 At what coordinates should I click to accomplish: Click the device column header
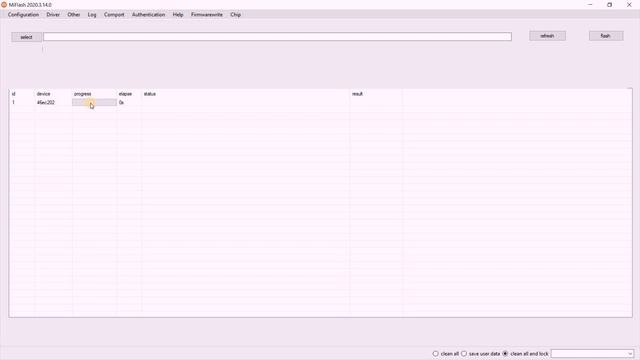(43, 94)
